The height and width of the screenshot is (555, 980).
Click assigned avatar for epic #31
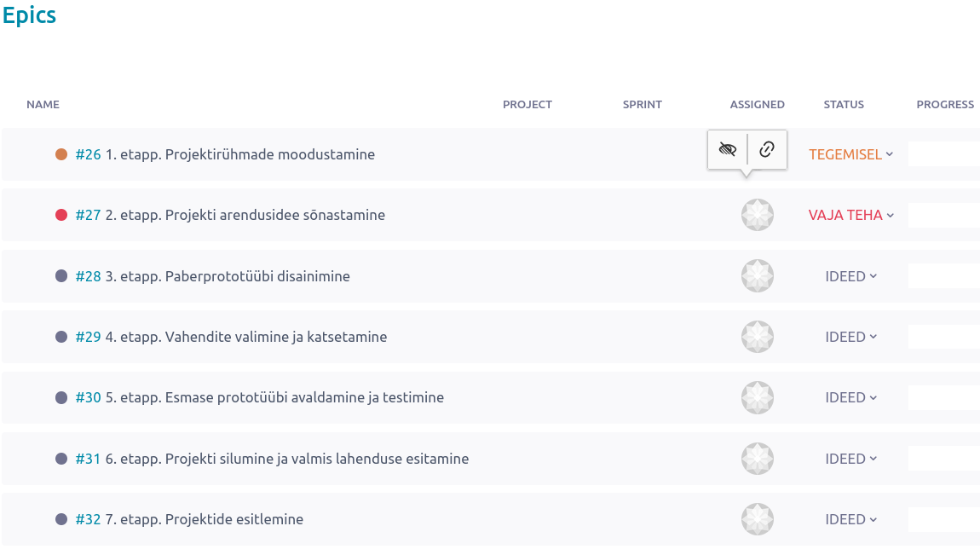tap(758, 459)
